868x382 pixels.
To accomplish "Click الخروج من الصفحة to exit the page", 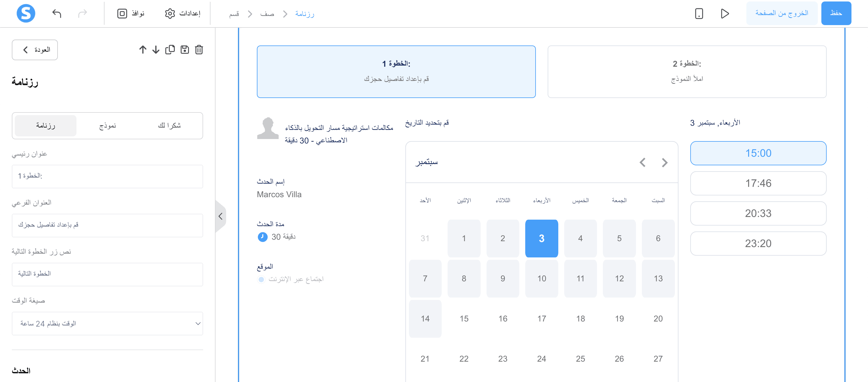I will click(782, 13).
